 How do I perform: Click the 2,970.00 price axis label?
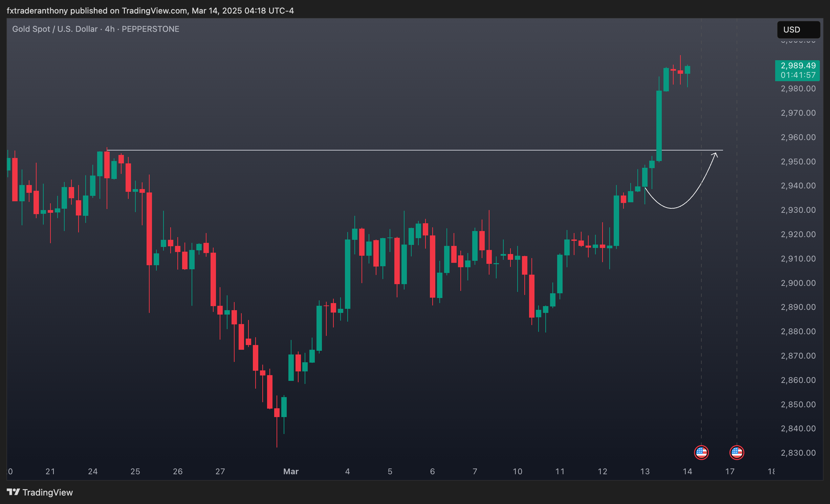[798, 113]
